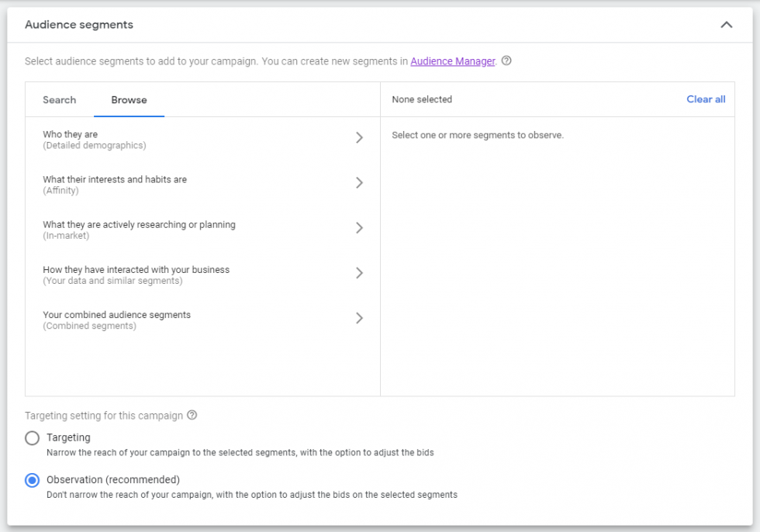Click the arrow on the interacted with your business row

(x=359, y=273)
